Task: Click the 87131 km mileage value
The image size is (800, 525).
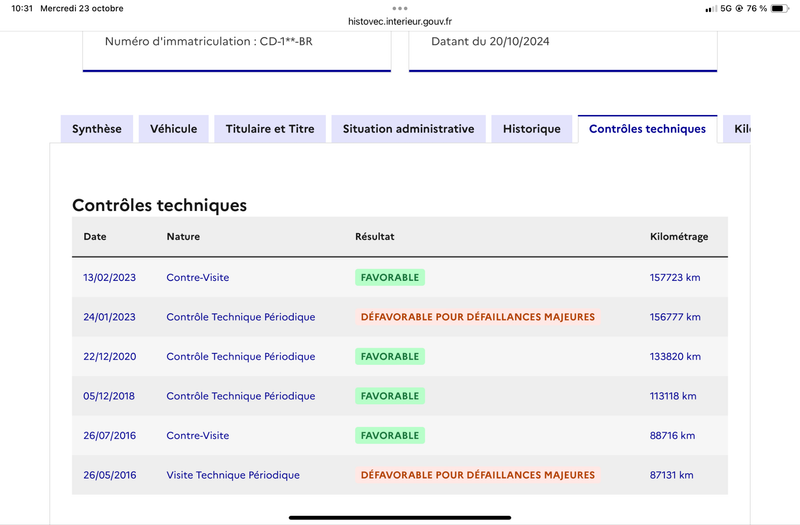Action: pos(671,475)
